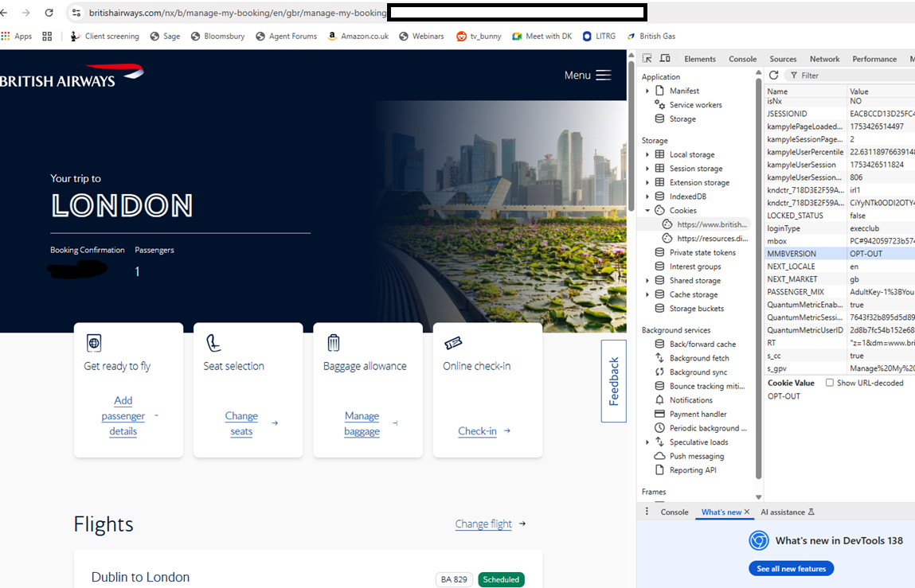Select the DevTools inspect element icon
The image size is (915, 588).
coord(647,58)
